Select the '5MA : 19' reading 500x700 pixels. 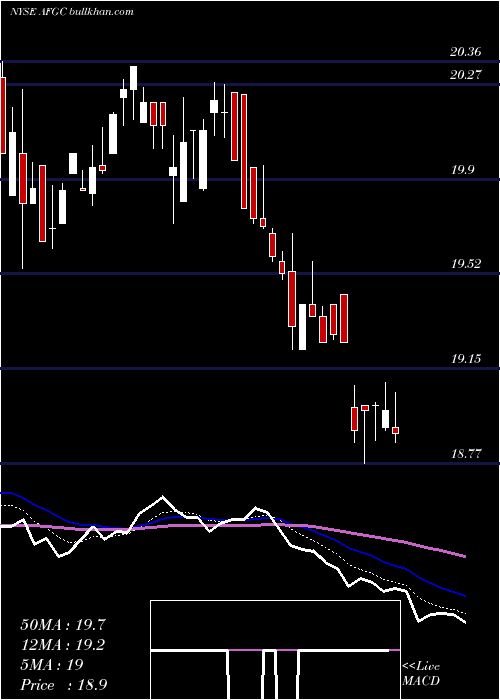pos(52,665)
